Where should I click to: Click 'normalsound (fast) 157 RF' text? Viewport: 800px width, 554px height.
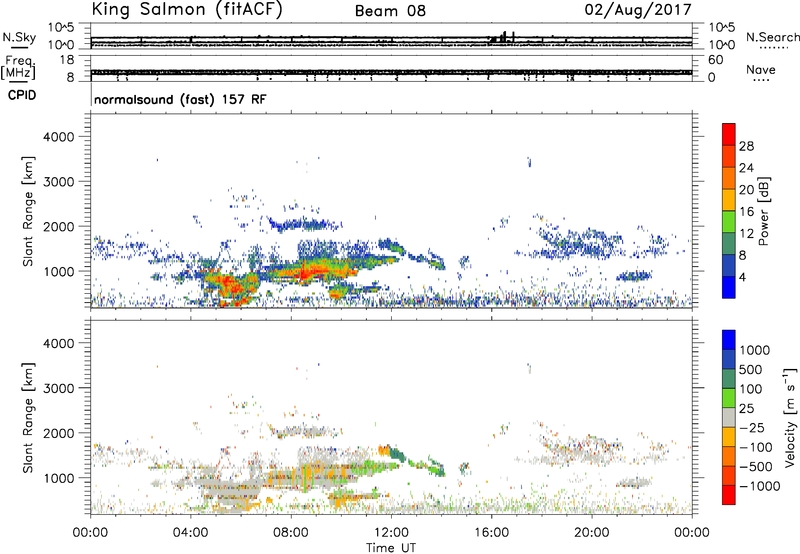[x=180, y=99]
